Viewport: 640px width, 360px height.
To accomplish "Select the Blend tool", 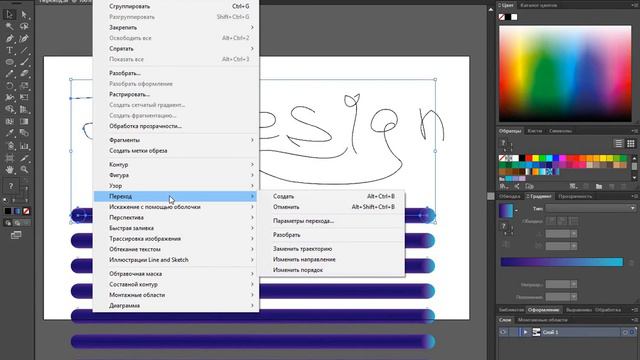I will (24, 133).
